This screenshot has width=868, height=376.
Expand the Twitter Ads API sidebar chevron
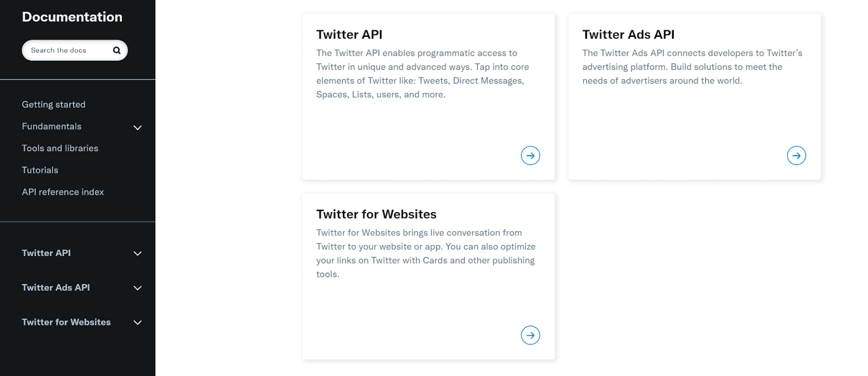(137, 288)
